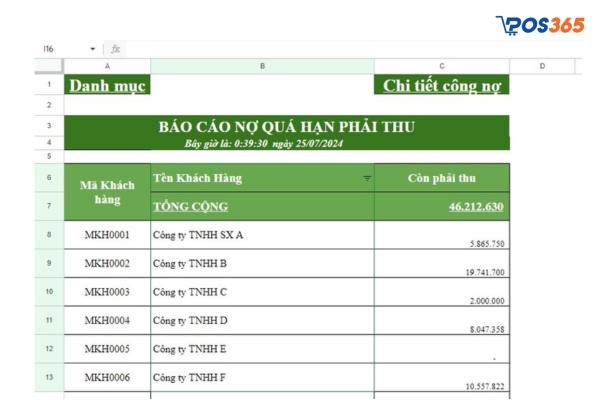The width and height of the screenshot is (600, 400).
Task: Select cell Công ty TNHH SX A
Action: point(262,235)
